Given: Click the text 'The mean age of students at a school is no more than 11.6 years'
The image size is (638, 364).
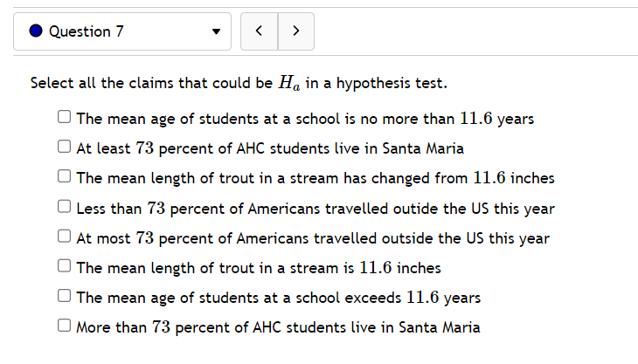Looking at the screenshot, I should (305, 119).
